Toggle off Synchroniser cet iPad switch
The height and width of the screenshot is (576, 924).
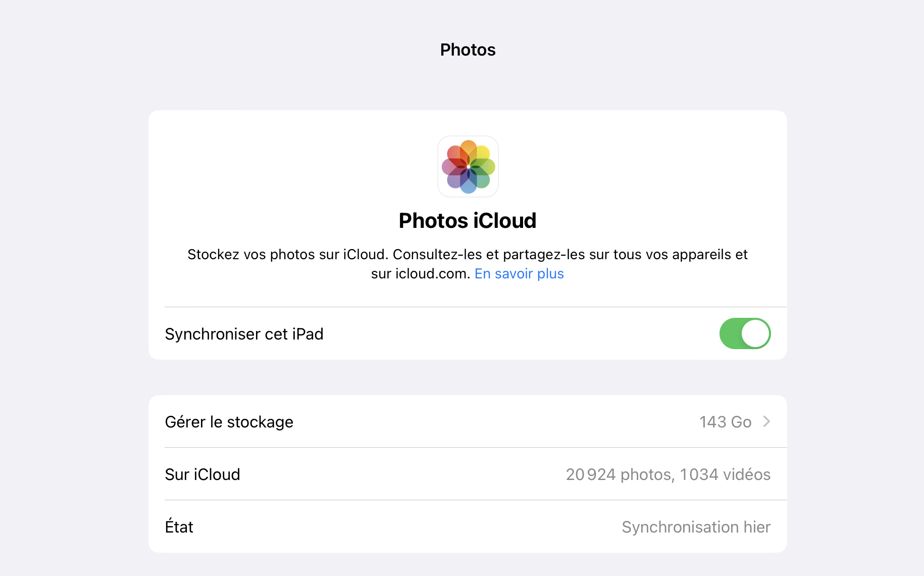point(745,333)
